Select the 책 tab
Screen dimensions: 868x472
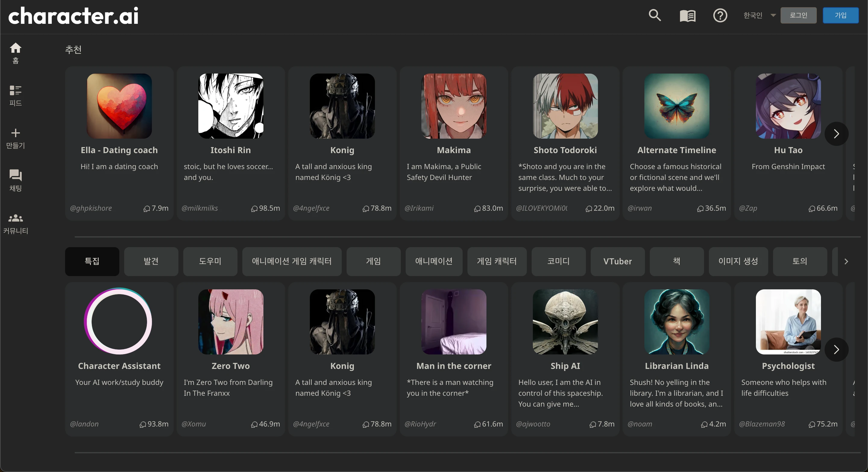677,261
